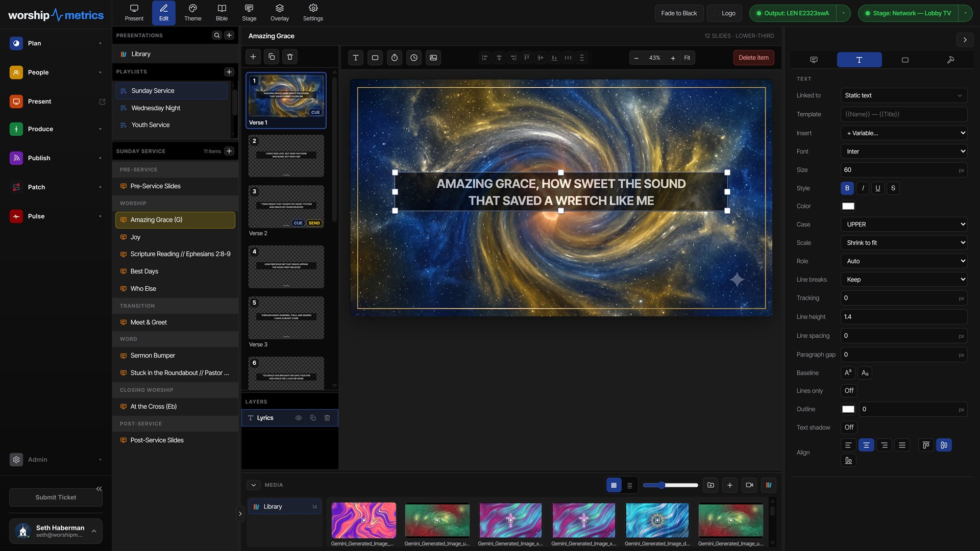Toggle Strikethrough text style
Screen dimensions: 980x551
(x=893, y=188)
